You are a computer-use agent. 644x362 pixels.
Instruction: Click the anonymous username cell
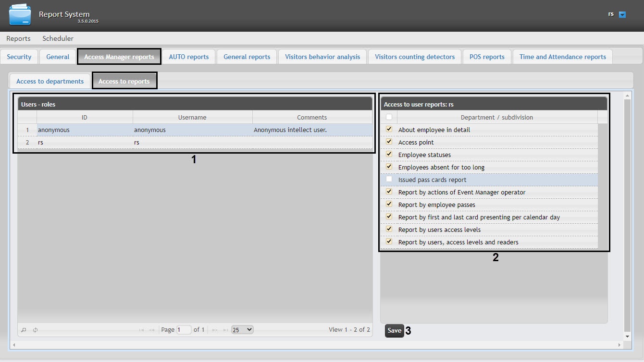click(192, 130)
